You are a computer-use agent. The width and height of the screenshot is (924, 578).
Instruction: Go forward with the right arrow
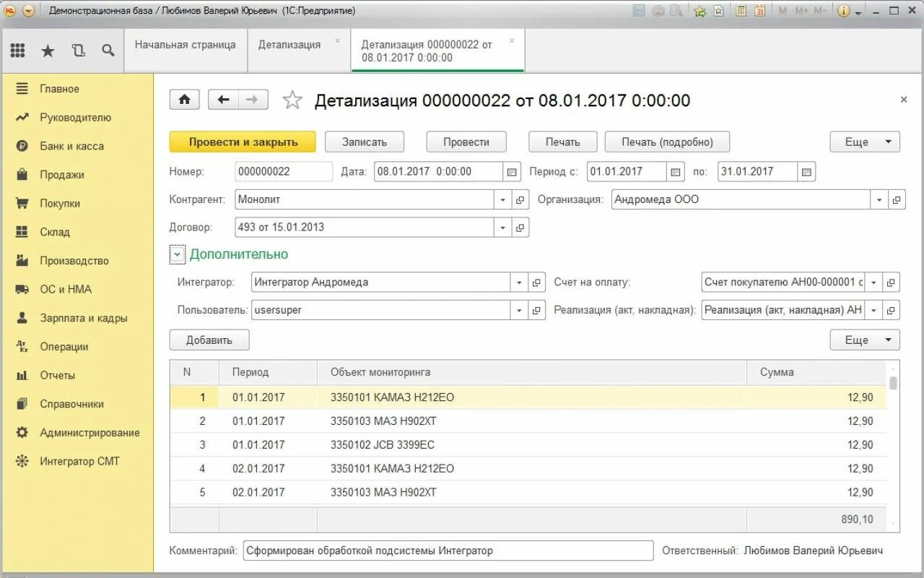click(x=253, y=100)
